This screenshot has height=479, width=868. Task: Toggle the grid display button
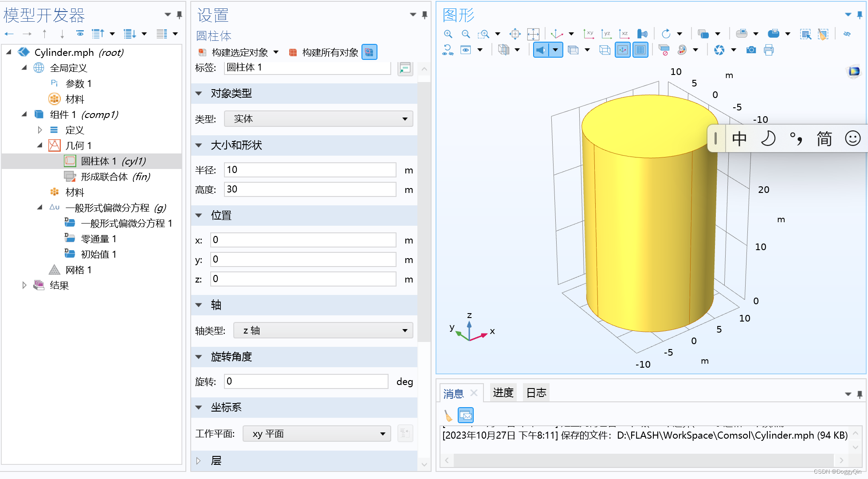tap(640, 50)
